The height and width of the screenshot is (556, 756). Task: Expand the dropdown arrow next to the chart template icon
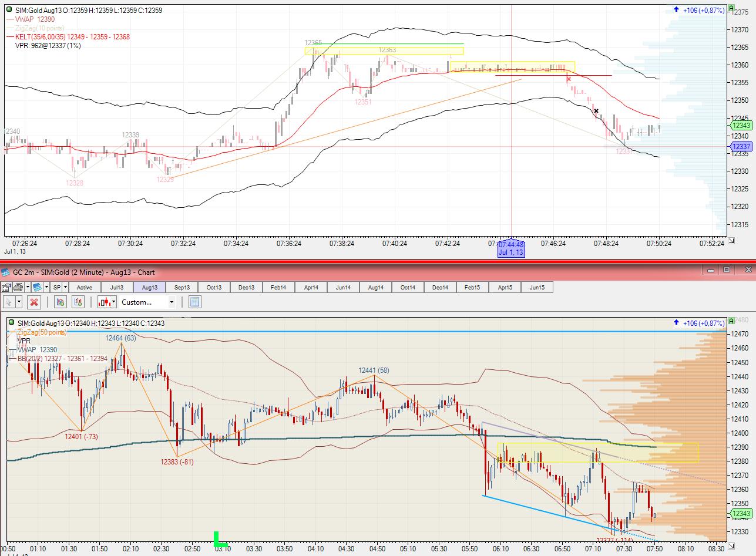46,287
